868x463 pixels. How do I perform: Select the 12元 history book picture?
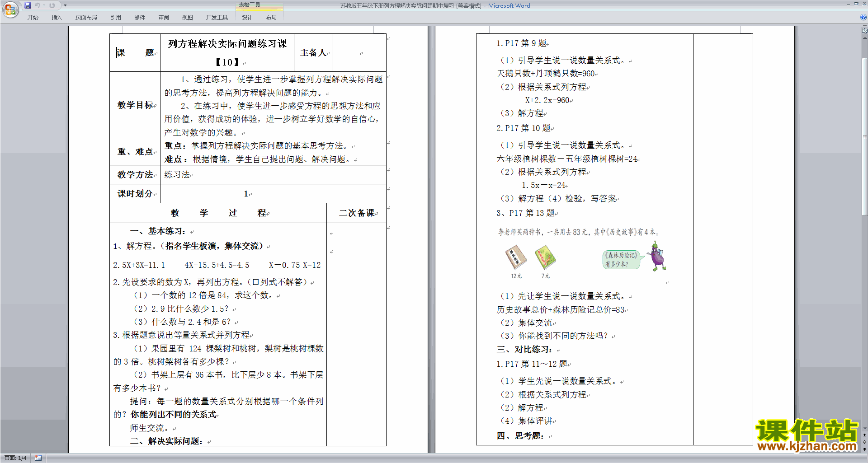[x=516, y=257]
